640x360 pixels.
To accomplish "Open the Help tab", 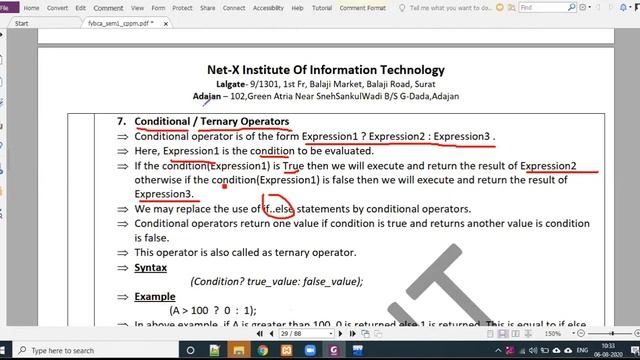I will [297, 8].
